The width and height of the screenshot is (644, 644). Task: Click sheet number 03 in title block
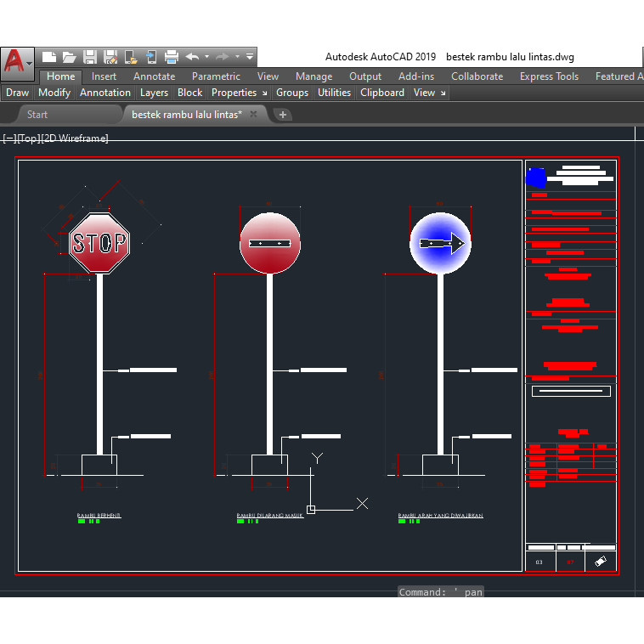(539, 562)
